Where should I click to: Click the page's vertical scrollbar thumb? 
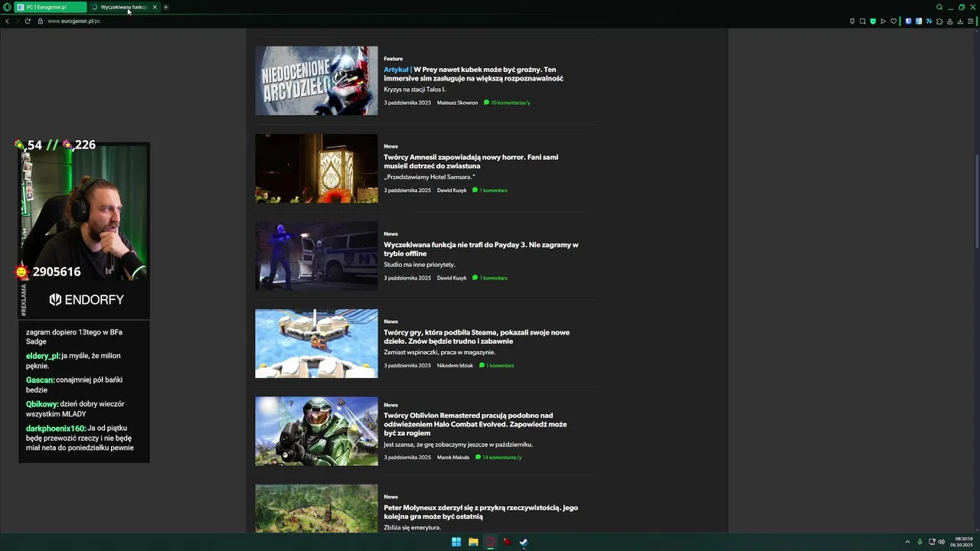tap(976, 201)
